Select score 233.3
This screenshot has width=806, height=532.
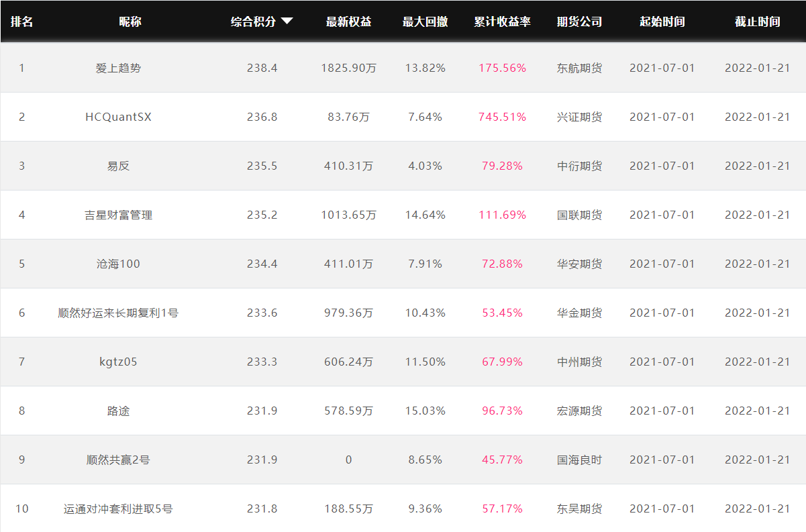pos(262,362)
